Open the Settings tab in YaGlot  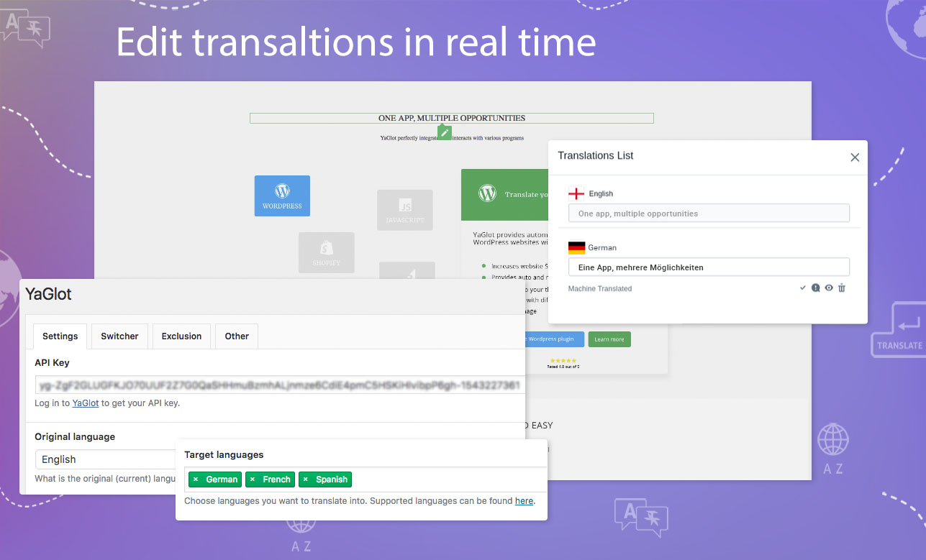(x=60, y=336)
